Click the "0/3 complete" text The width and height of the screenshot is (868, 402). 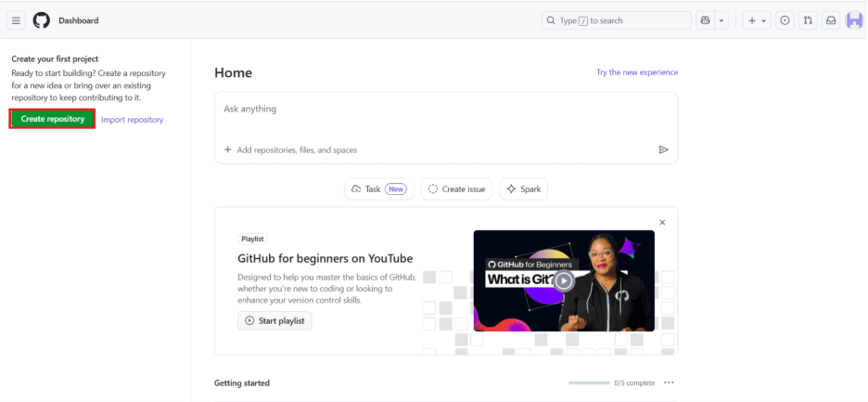click(634, 383)
